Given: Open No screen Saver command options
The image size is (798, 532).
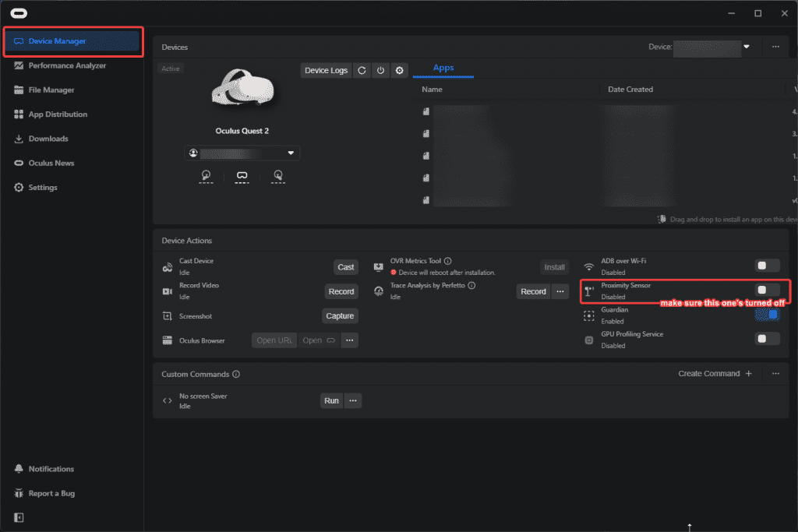Looking at the screenshot, I should click(x=353, y=401).
